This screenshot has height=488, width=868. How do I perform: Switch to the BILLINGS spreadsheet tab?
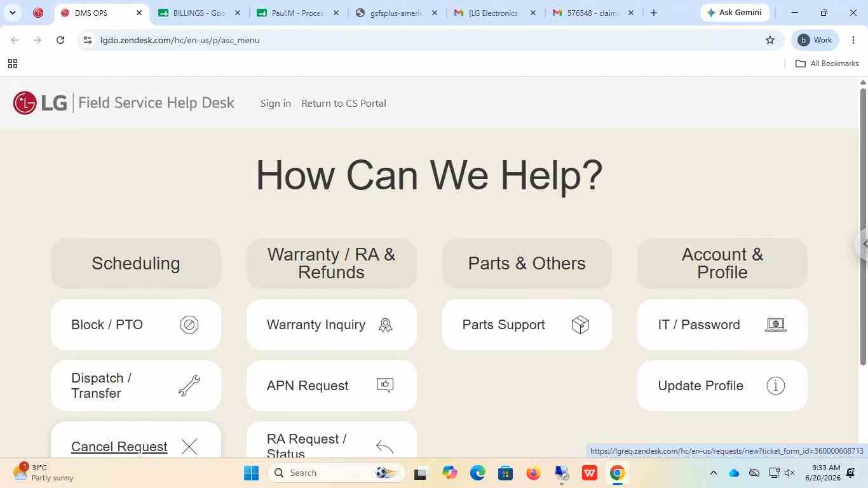click(200, 13)
